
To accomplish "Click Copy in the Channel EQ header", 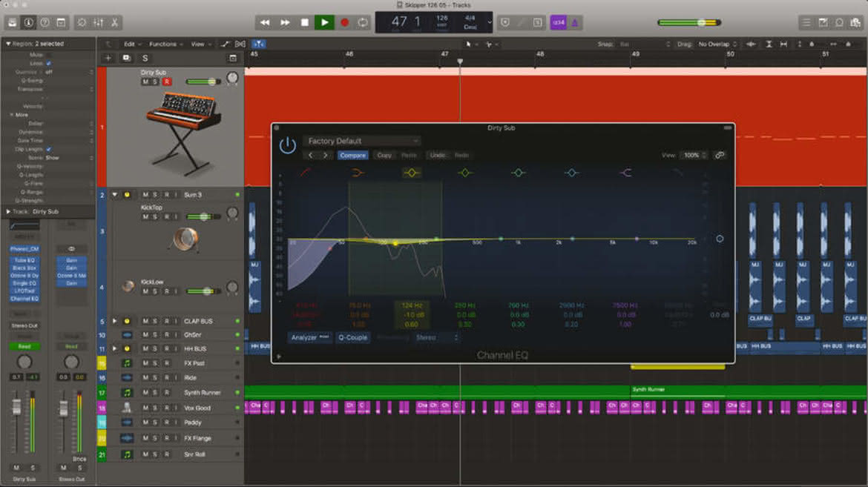I will (x=384, y=156).
